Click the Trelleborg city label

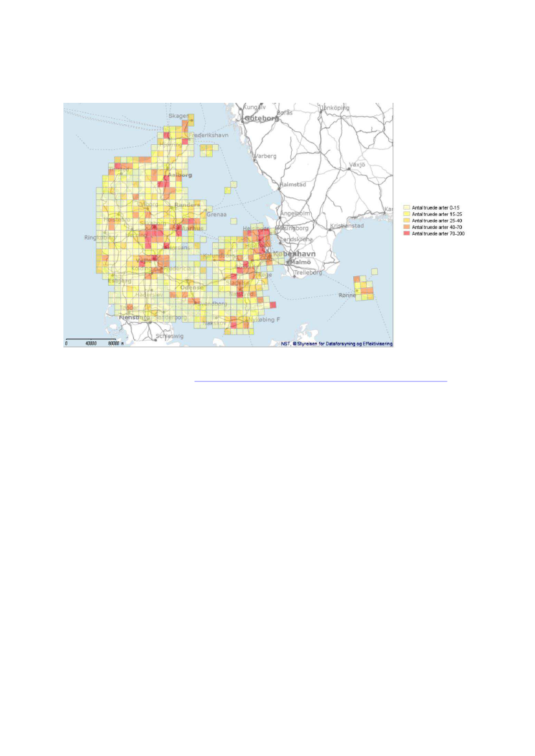tap(308, 272)
